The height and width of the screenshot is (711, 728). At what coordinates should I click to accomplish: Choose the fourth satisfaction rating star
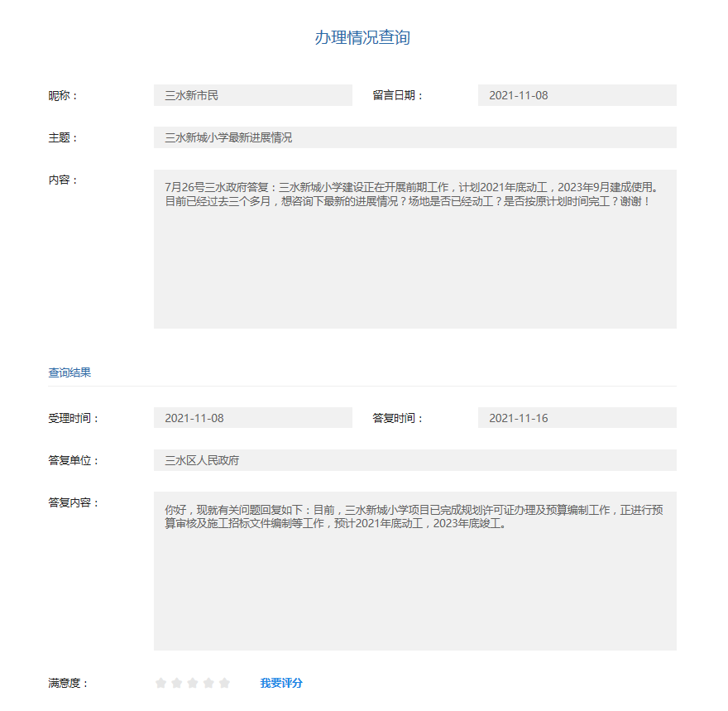coord(208,683)
